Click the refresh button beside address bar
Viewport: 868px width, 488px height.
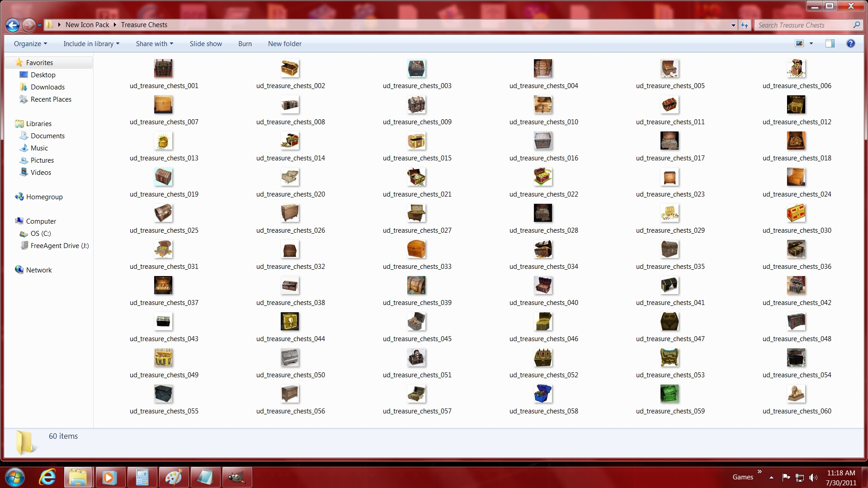click(x=745, y=25)
